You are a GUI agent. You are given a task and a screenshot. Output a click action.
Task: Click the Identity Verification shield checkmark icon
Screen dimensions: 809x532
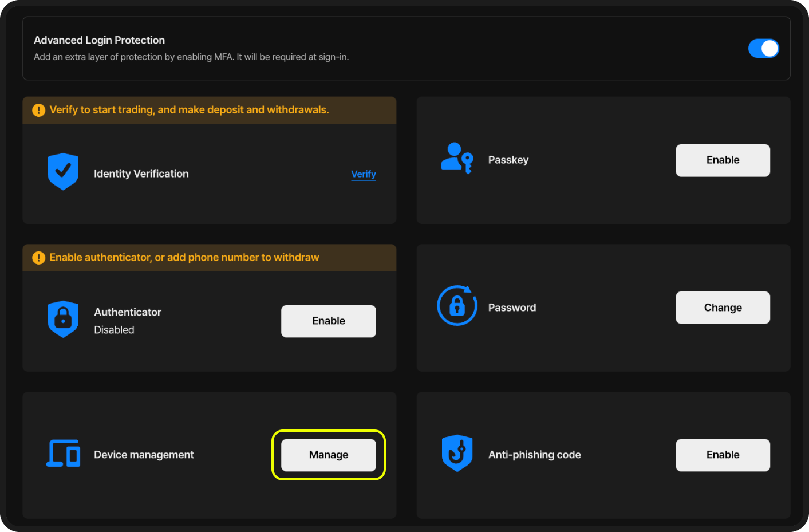coord(63,171)
